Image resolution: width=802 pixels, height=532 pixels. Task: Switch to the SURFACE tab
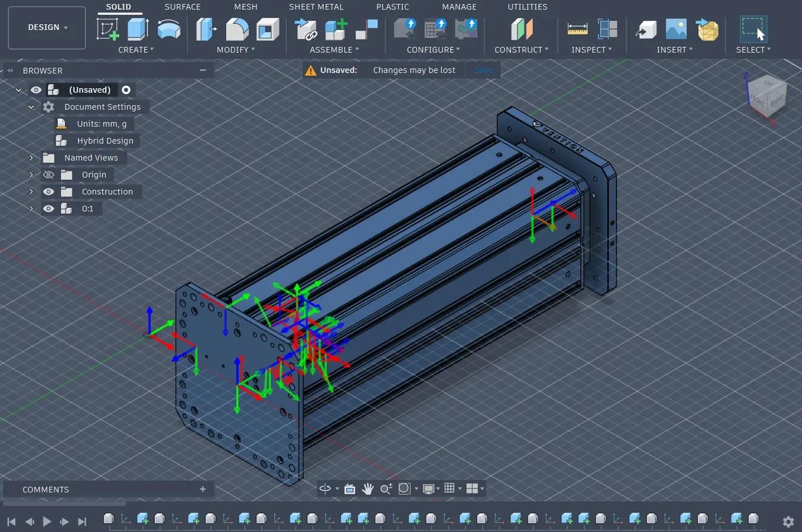182,7
